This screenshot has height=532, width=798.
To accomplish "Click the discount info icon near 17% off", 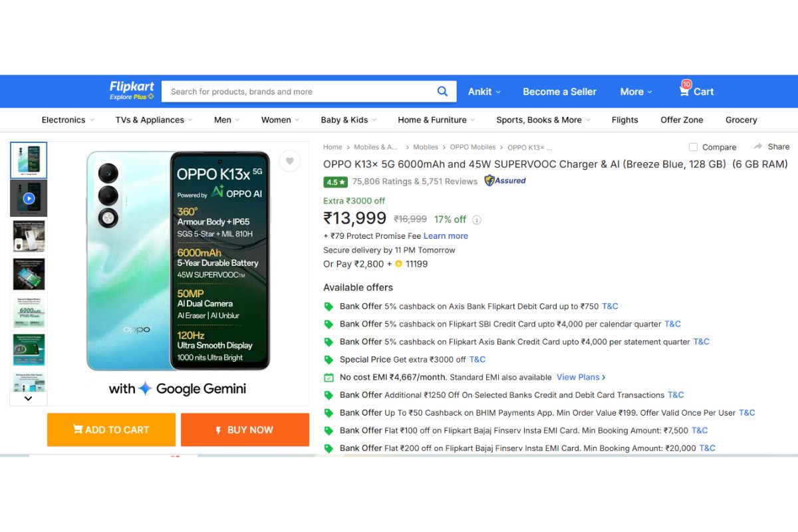I will 477,219.
